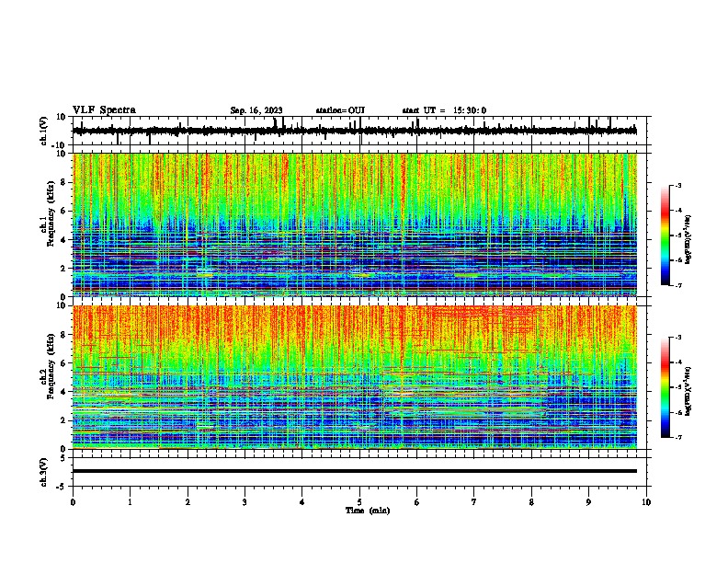Click the time axis tick label "3"

click(245, 502)
